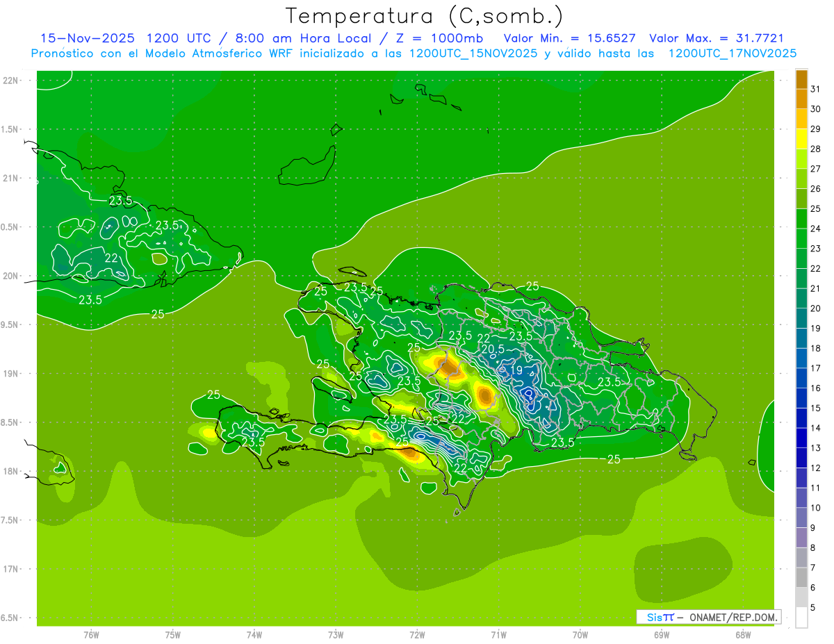Click the orange legend swatch between 30 and 31
Viewport: 834px width, 644px height.
tap(801, 99)
